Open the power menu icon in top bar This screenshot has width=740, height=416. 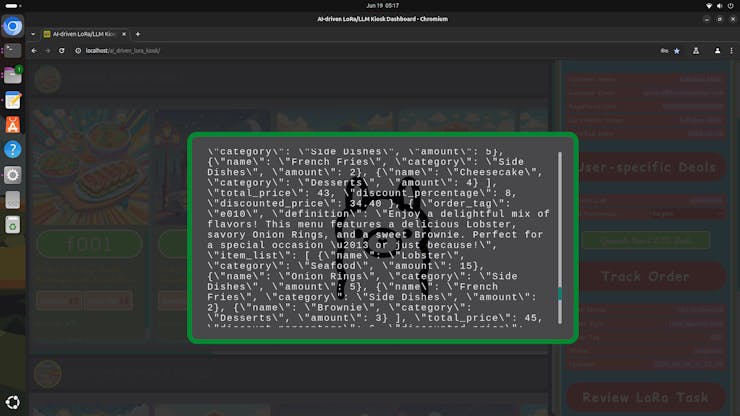tap(731, 6)
